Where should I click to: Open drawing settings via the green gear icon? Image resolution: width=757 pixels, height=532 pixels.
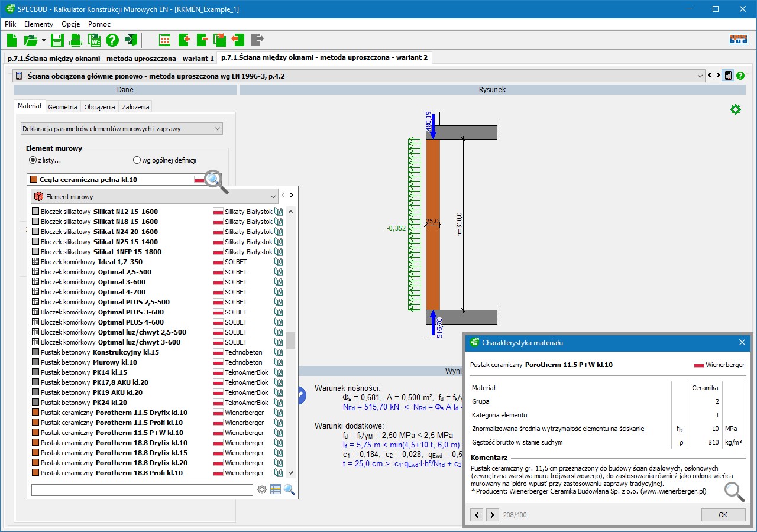(x=735, y=109)
